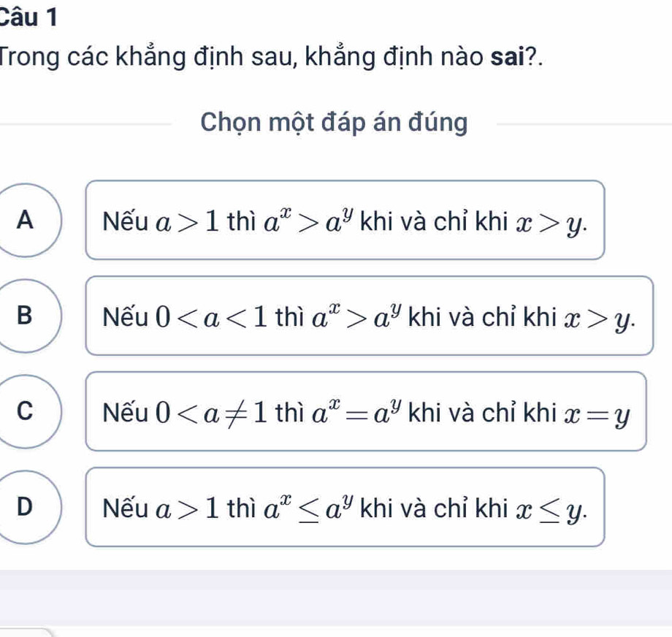The height and width of the screenshot is (637, 672).
Task: Select answer circle B
Action: [28, 315]
